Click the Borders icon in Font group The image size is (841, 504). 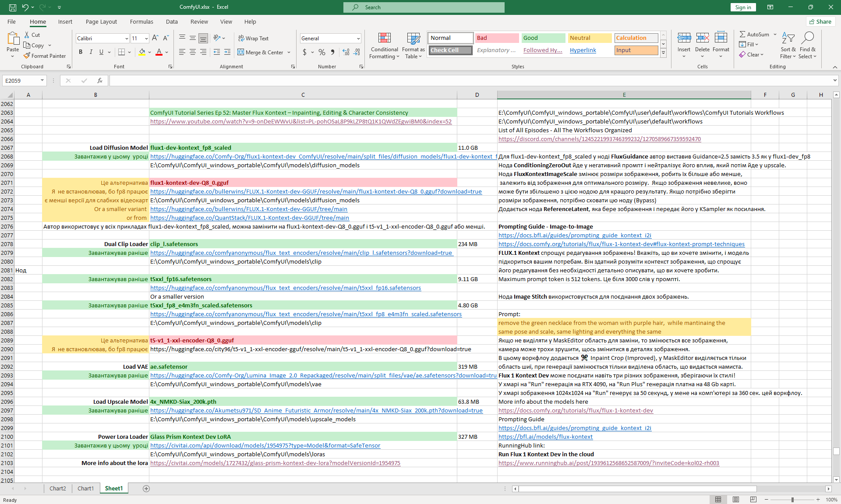pyautogui.click(x=122, y=52)
